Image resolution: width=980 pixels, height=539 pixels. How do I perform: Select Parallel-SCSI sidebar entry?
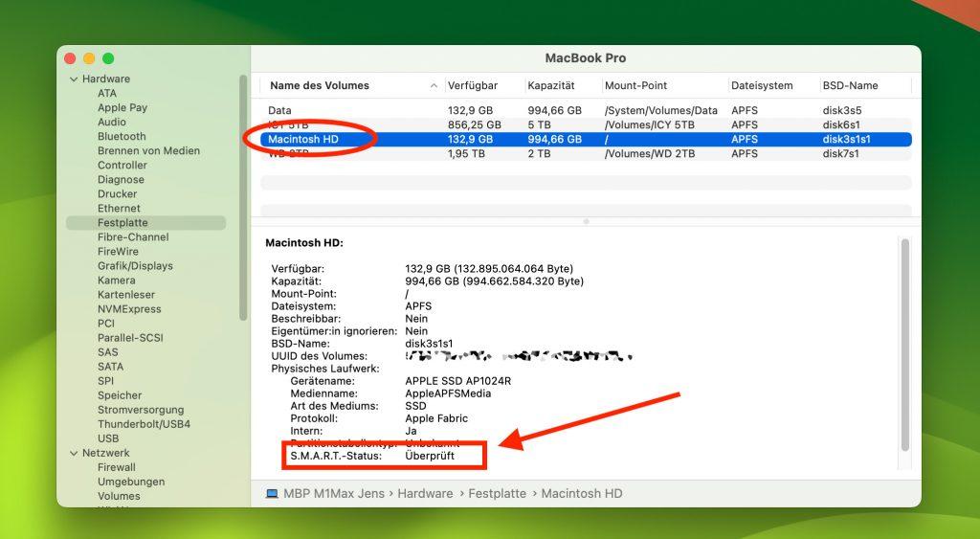[x=130, y=338]
